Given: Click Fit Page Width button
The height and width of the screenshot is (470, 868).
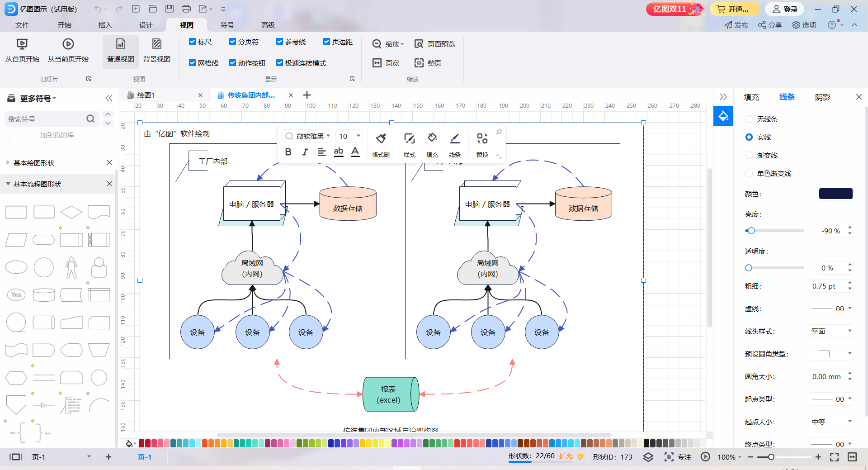Looking at the screenshot, I should [x=386, y=63].
